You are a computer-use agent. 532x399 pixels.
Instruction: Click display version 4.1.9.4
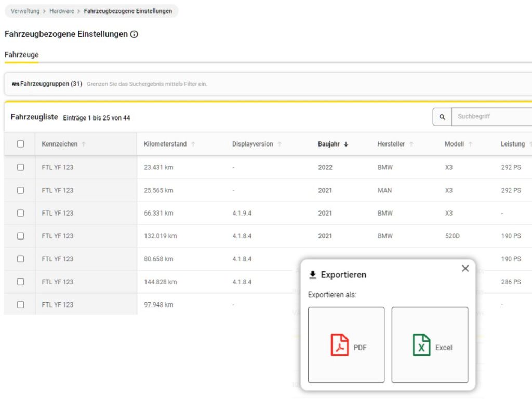click(x=242, y=213)
